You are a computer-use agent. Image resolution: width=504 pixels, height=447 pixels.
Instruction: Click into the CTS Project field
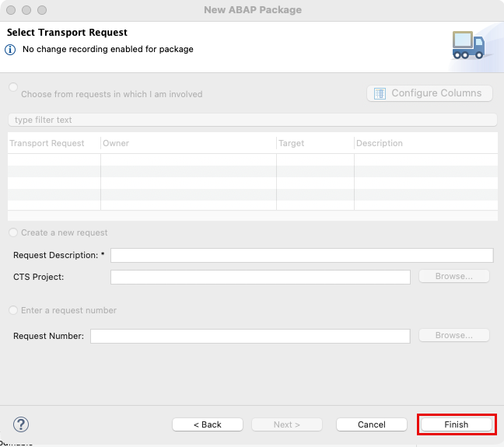pyautogui.click(x=261, y=277)
